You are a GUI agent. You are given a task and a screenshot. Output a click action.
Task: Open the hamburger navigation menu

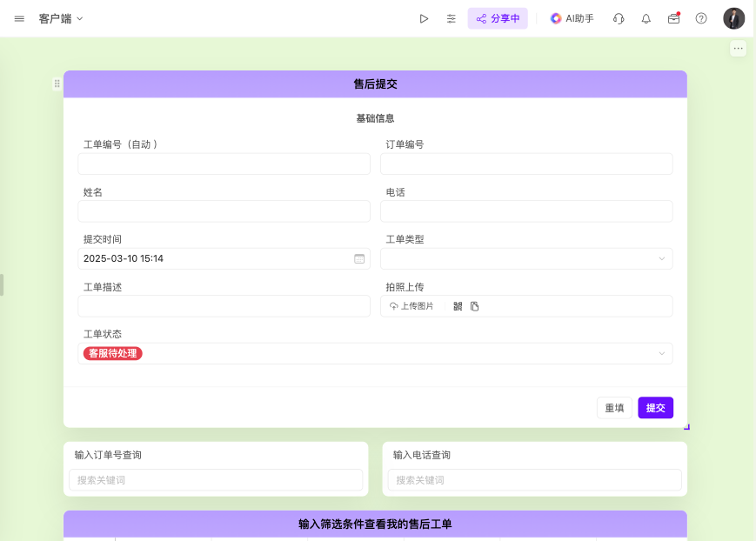coord(19,17)
